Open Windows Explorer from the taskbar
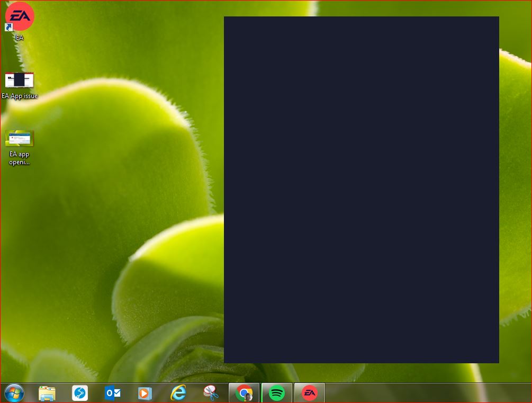 click(x=47, y=393)
